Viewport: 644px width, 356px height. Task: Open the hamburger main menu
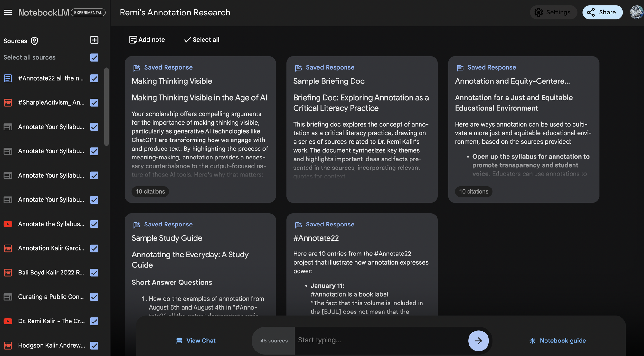tap(8, 13)
